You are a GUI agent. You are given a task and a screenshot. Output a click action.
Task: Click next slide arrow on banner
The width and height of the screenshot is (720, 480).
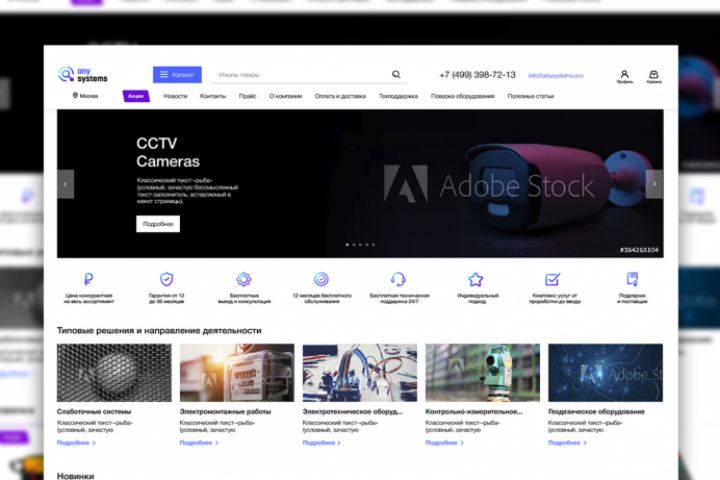click(654, 184)
